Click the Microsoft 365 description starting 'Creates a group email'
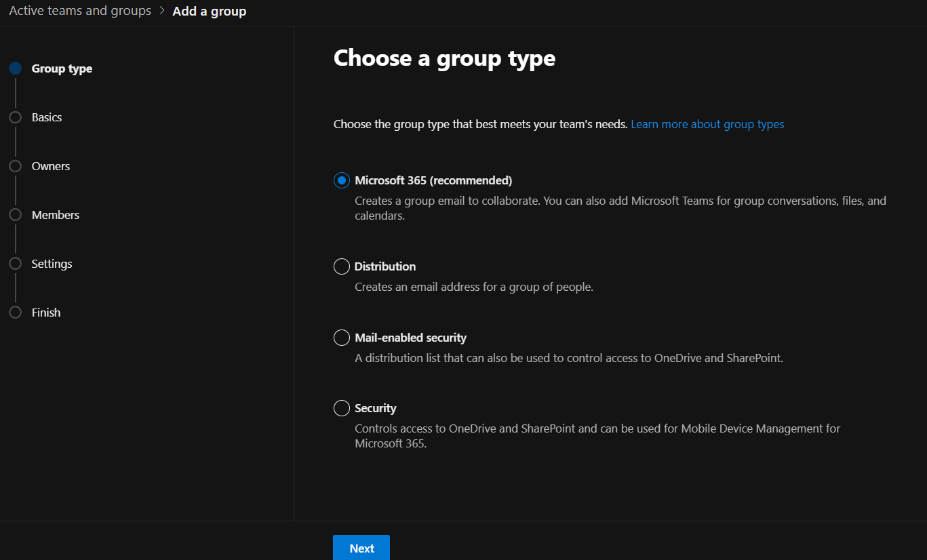The image size is (927, 560). click(620, 208)
